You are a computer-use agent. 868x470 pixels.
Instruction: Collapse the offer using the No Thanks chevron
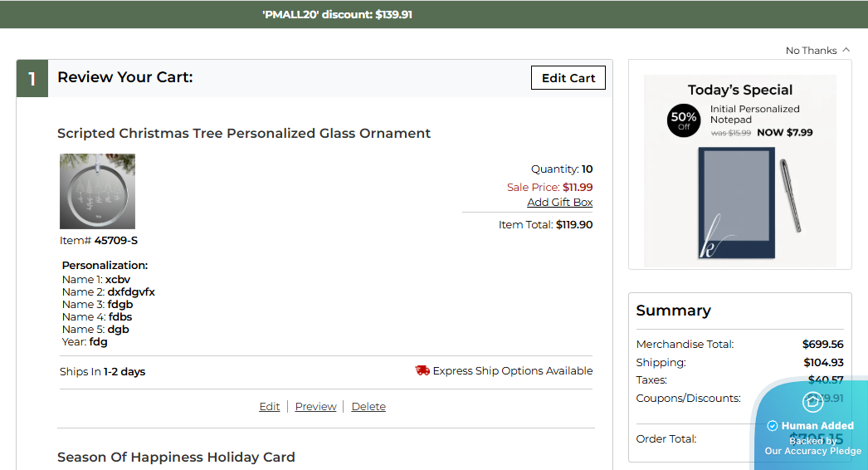coord(846,50)
